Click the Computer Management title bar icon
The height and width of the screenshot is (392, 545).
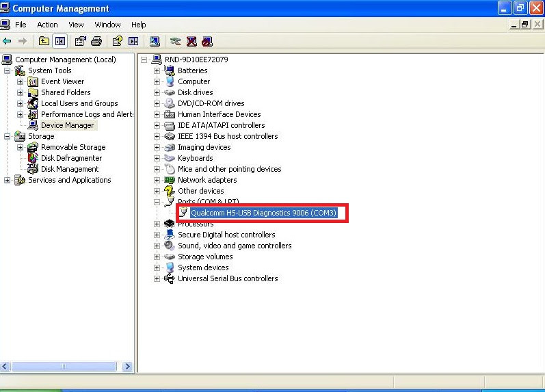(5, 8)
